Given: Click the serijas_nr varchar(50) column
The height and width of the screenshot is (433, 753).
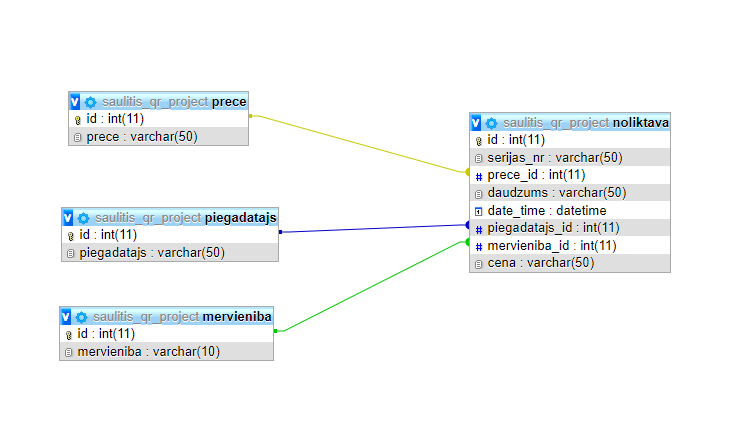Looking at the screenshot, I should (x=555, y=158).
